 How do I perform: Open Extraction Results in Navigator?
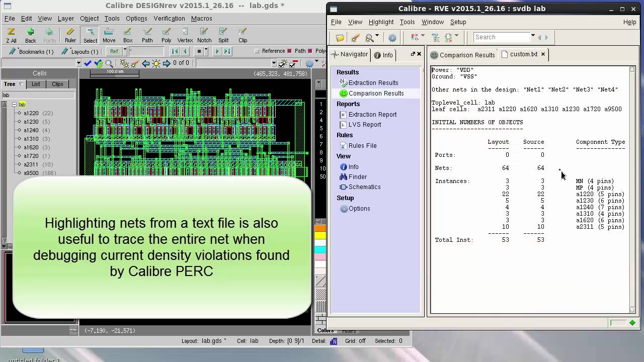[x=369, y=83]
